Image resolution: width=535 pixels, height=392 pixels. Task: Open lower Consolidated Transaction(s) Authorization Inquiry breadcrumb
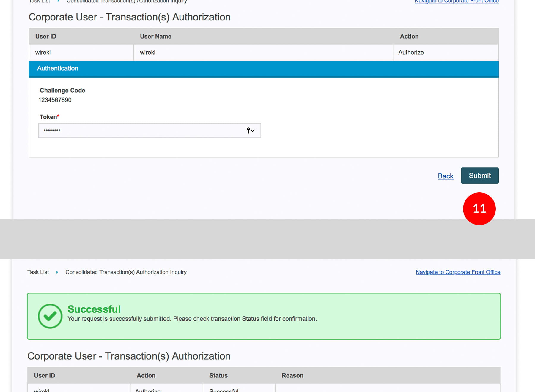[126, 272]
